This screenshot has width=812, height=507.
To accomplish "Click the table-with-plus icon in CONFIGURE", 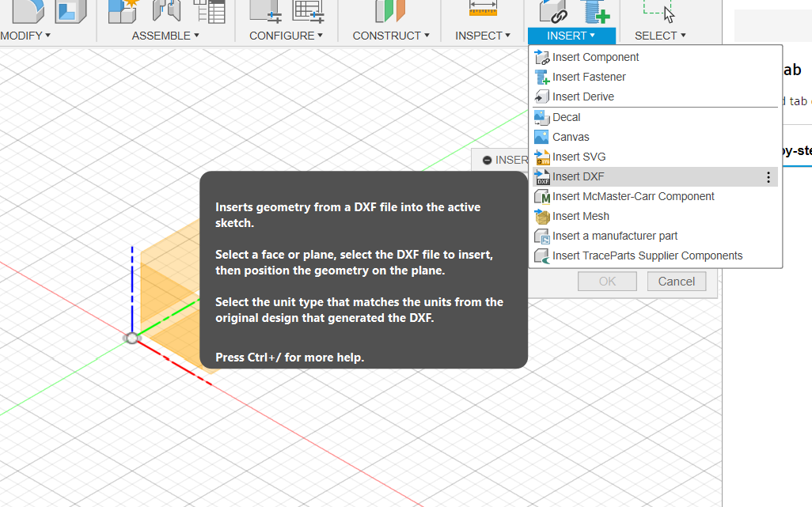I will point(308,11).
